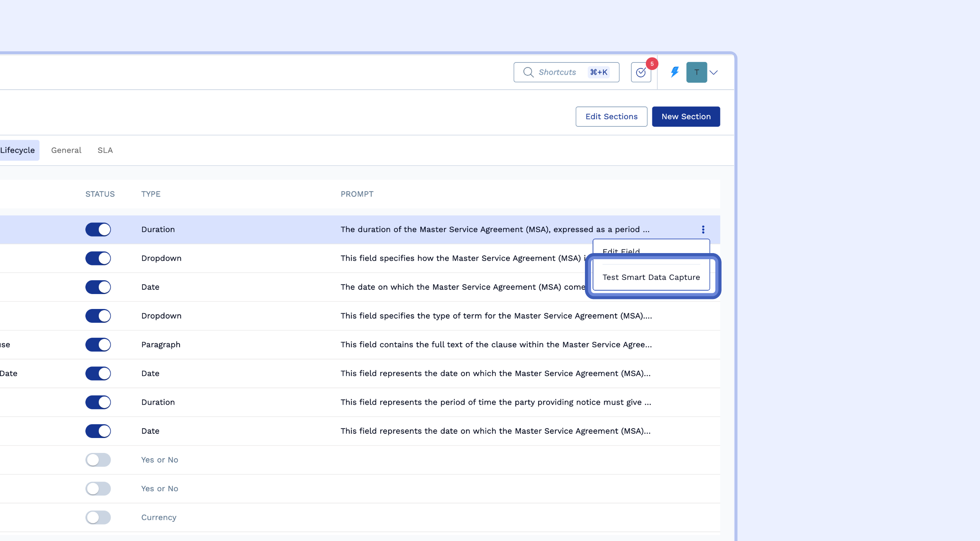This screenshot has width=980, height=541.
Task: Switch to the General tab
Action: click(66, 150)
